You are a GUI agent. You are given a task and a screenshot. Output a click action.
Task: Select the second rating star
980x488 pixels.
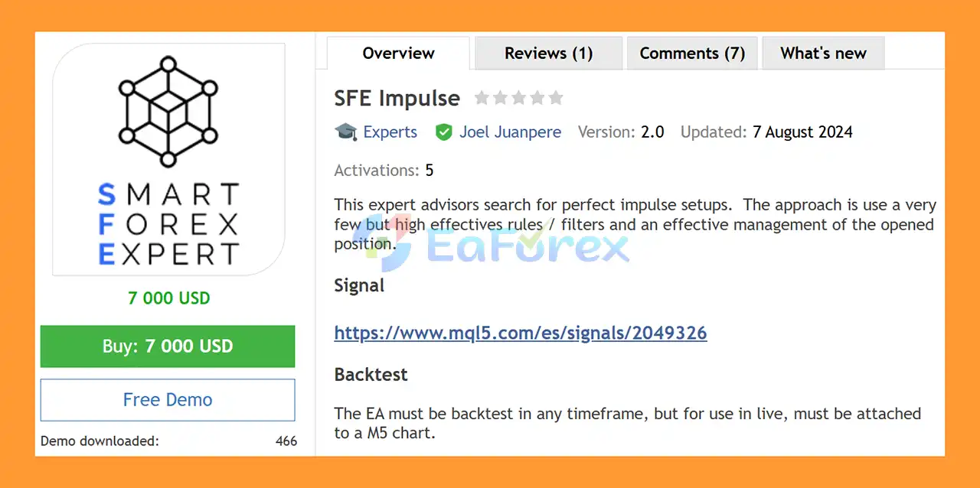500,98
